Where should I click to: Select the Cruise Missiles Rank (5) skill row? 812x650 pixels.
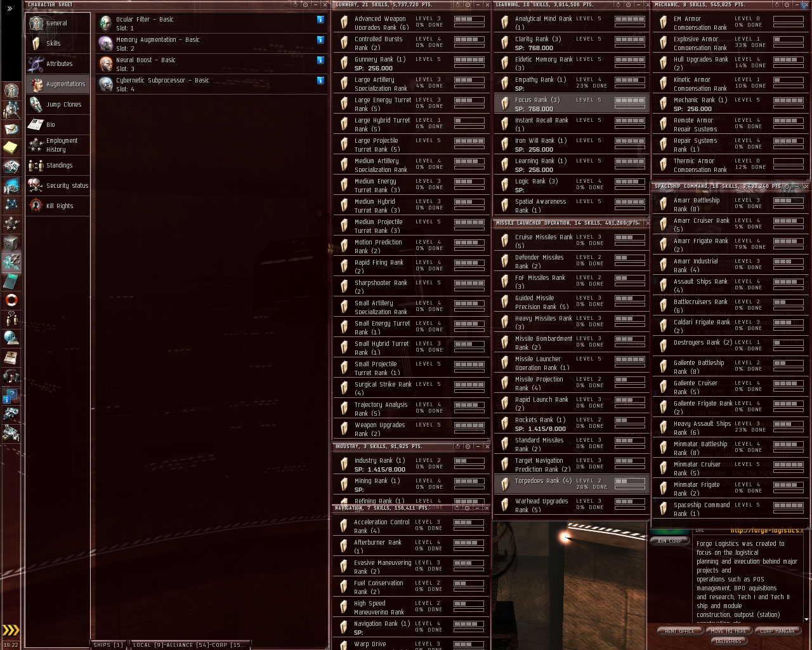coord(572,241)
